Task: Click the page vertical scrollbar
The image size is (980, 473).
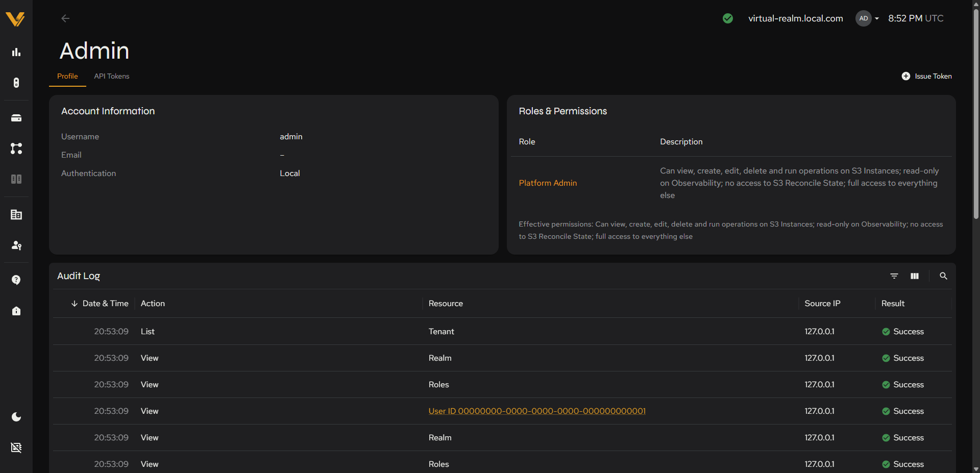Action: (x=976, y=115)
